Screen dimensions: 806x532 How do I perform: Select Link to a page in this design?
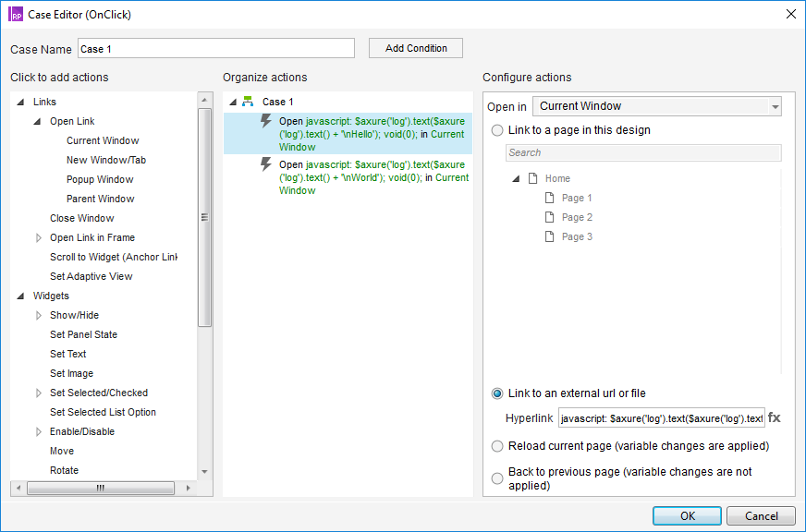[498, 130]
